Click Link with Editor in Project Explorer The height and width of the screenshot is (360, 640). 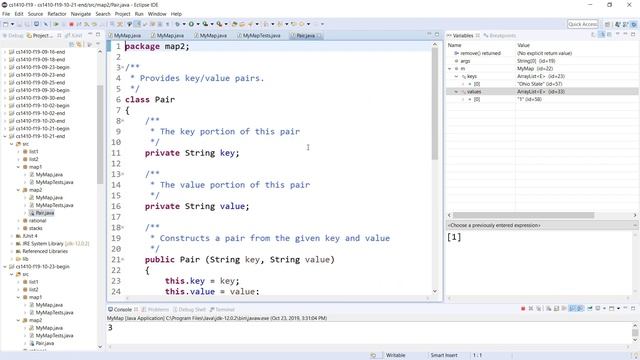pos(79,44)
